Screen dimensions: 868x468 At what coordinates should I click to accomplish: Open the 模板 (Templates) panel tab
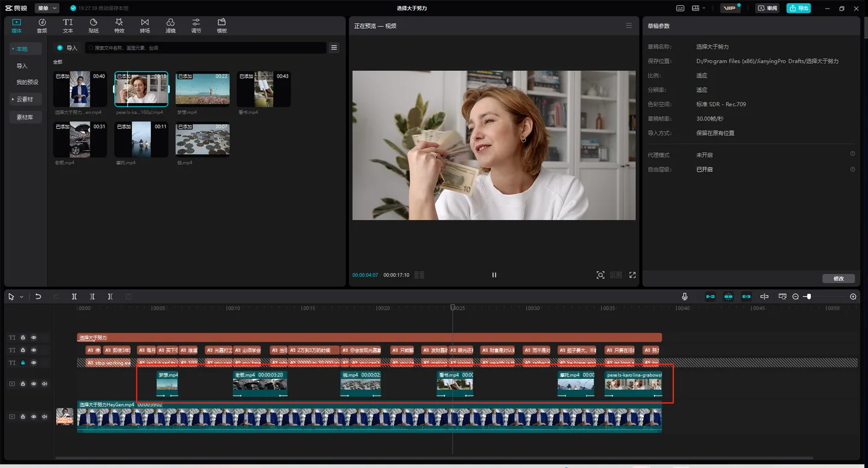coord(222,25)
